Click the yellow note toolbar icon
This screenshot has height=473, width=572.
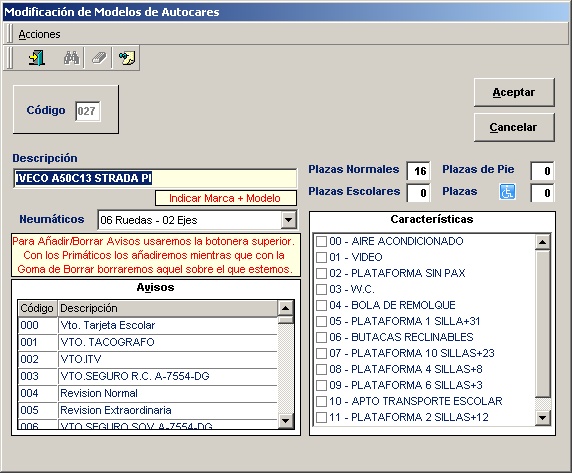[x=127, y=58]
